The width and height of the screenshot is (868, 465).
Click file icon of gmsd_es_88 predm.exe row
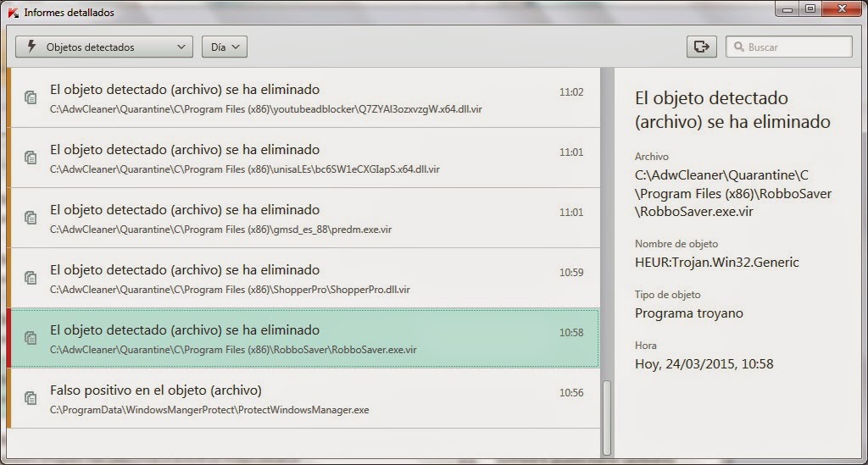31,218
